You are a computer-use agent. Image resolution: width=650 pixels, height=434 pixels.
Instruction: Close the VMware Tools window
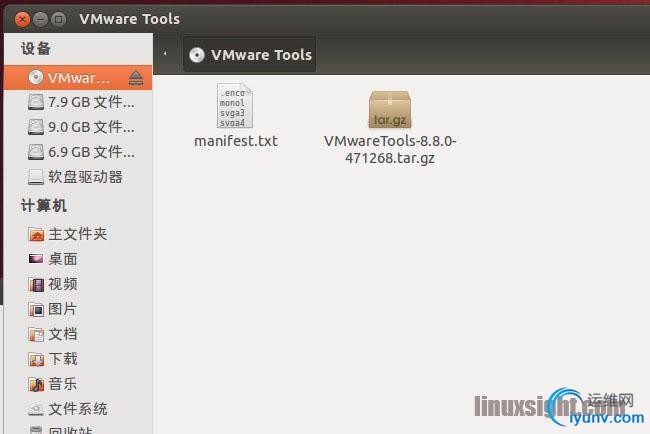pyautogui.click(x=22, y=19)
